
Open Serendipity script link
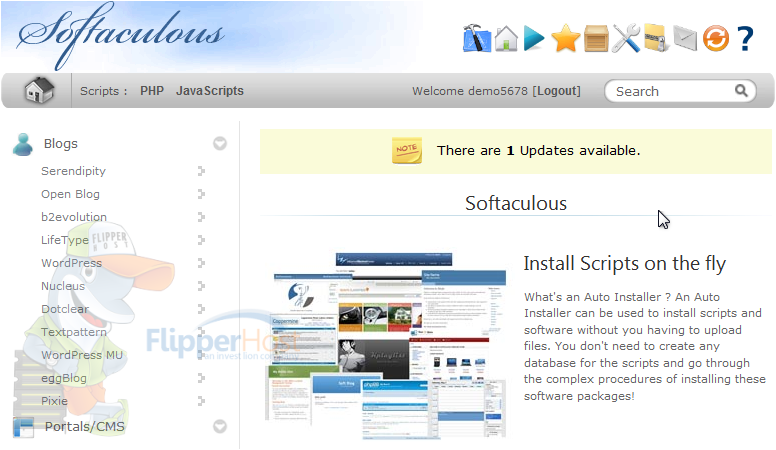tap(73, 171)
